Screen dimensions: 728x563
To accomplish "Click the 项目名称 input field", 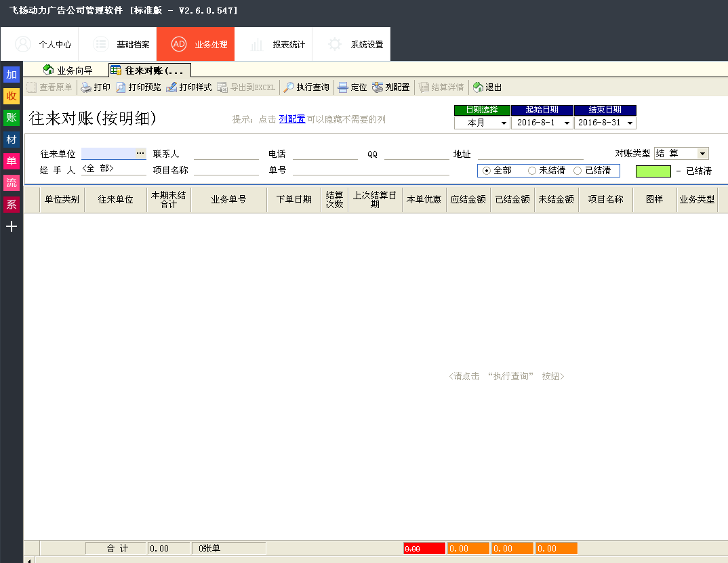I will tap(226, 170).
